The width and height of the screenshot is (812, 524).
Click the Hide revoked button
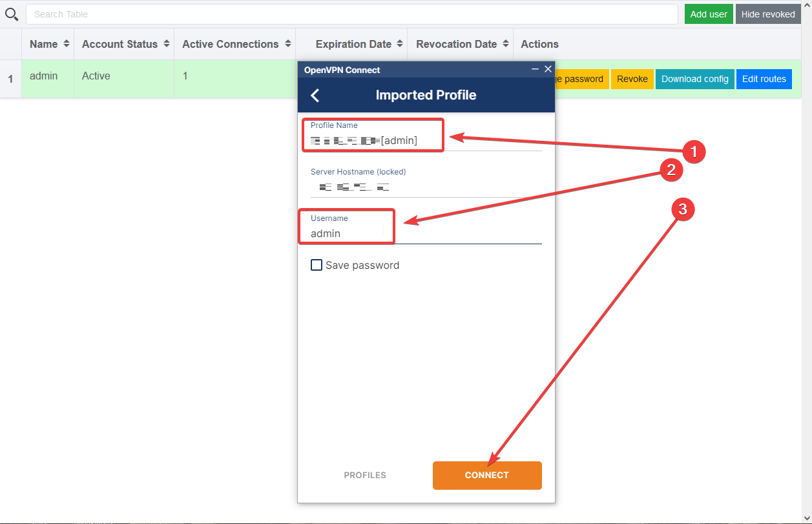click(x=768, y=14)
